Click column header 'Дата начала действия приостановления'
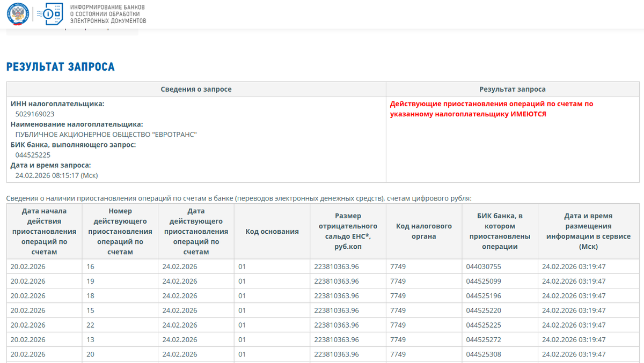Image resolution: width=644 pixels, height=363 pixels. click(x=44, y=231)
